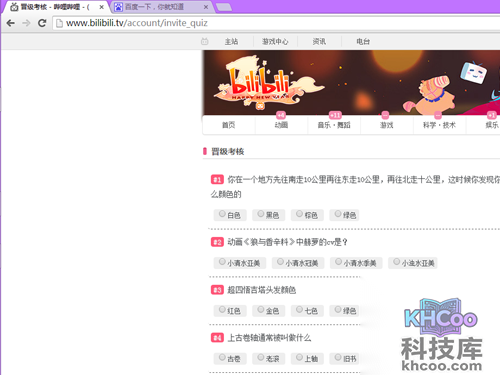Click the badge above 科学·技术 category
The image size is (500, 375).
[x=438, y=115]
